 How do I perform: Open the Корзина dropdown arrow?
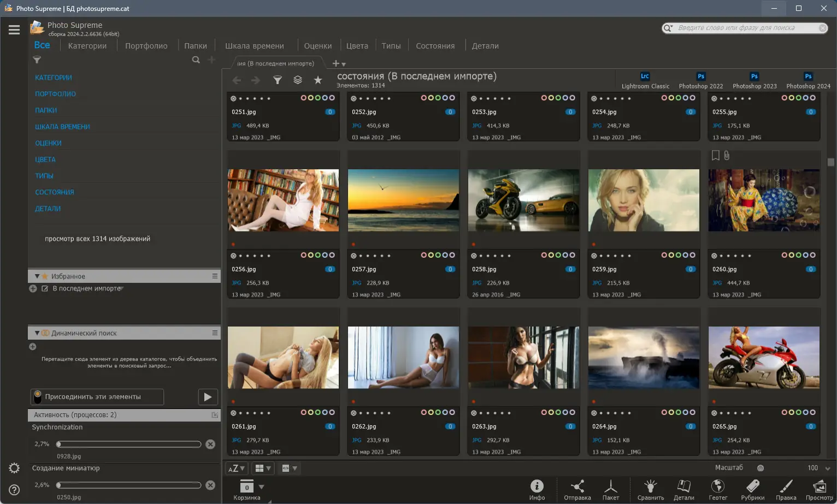pos(261,487)
